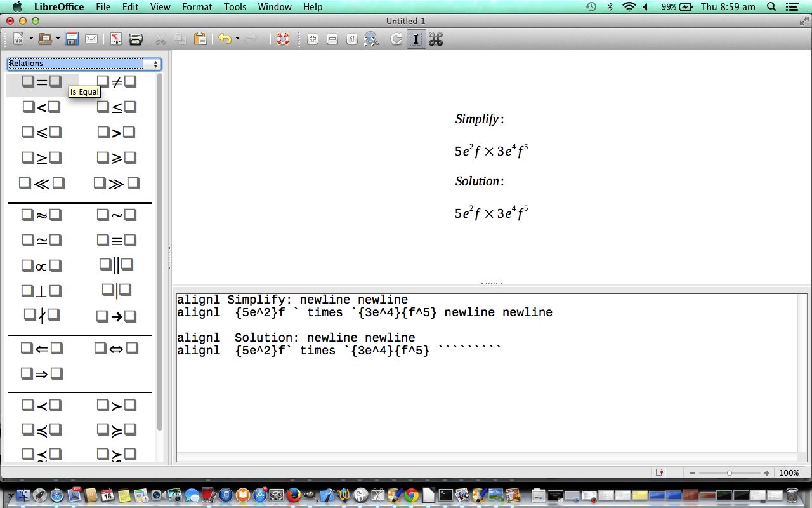The image size is (812, 508).
Task: Insert the Is Congruent To relation
Action: 117,241
